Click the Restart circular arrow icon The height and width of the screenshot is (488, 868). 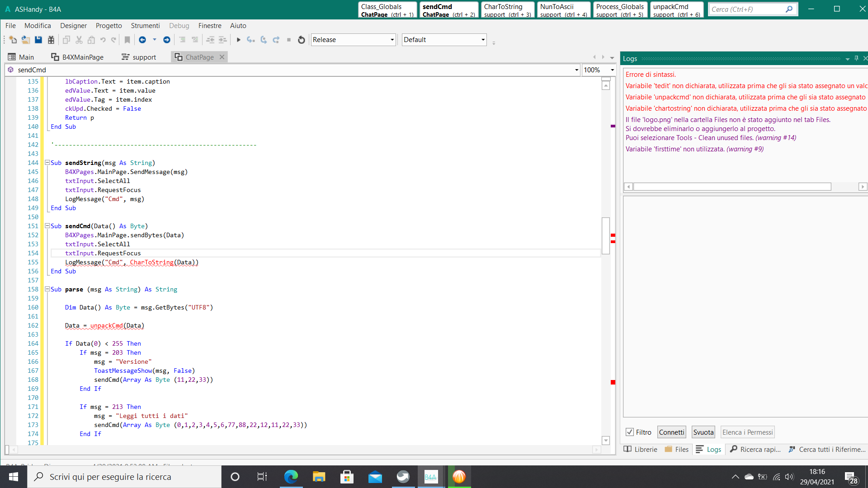click(x=302, y=40)
